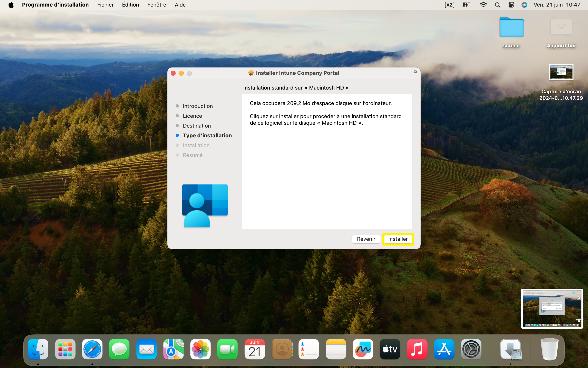Screen dimensions: 588x368
Task: Open Photos from the Dock
Action: click(200, 349)
